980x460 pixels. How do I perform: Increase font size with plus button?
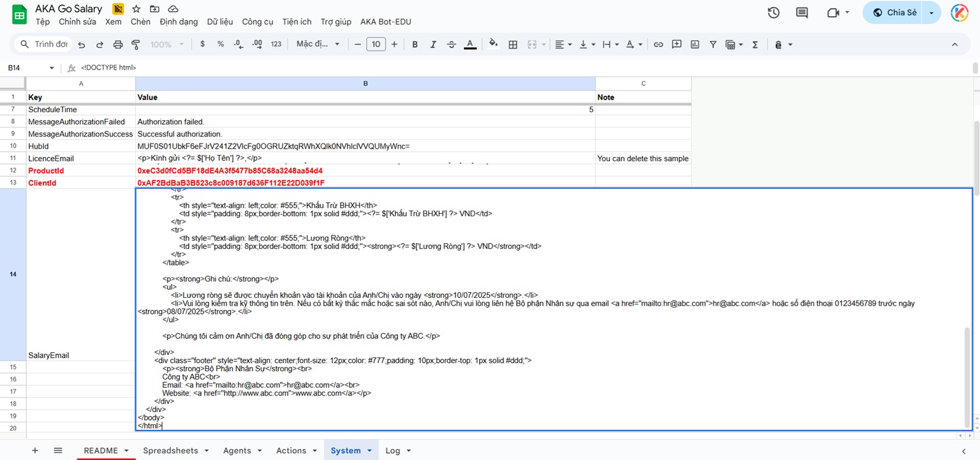coord(394,45)
